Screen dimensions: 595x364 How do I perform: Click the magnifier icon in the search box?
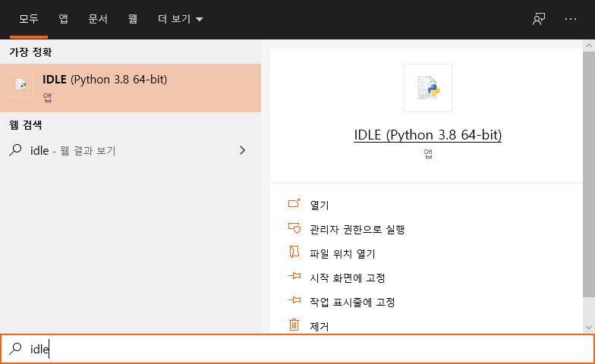15,349
